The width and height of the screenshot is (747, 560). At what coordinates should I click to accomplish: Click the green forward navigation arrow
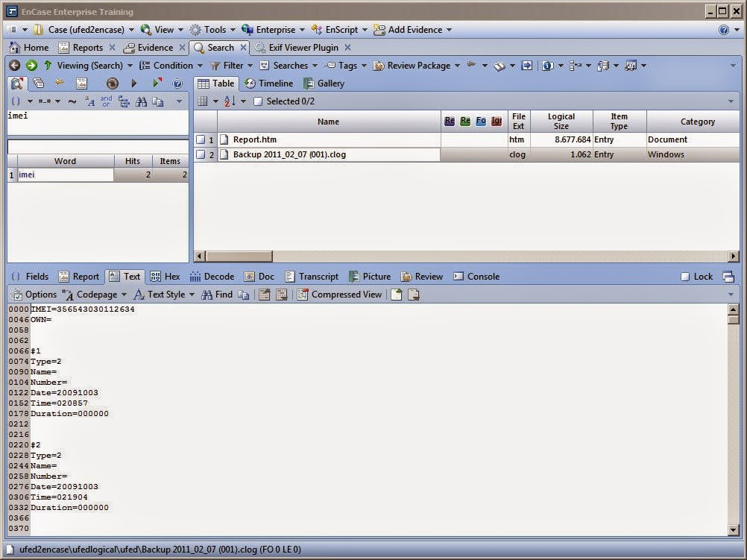click(31, 66)
